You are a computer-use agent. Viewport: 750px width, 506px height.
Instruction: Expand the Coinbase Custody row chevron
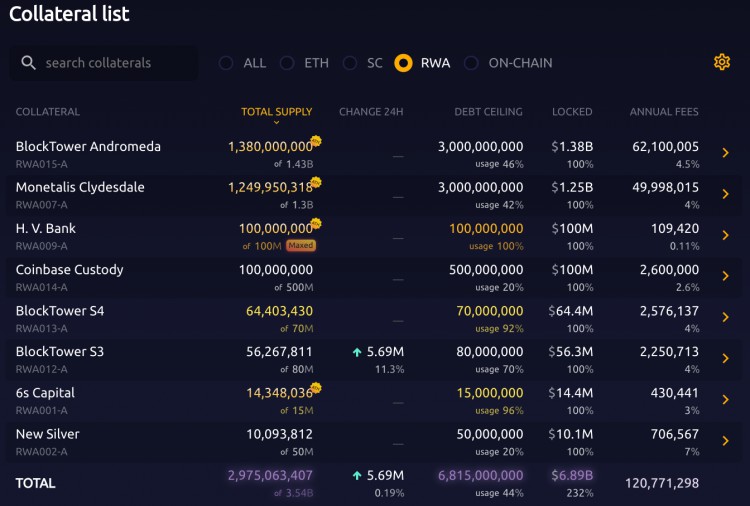point(725,276)
